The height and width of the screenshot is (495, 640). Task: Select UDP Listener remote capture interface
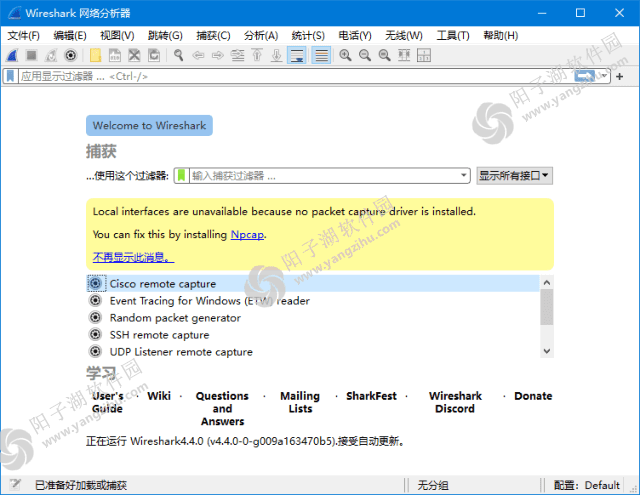(x=312, y=352)
